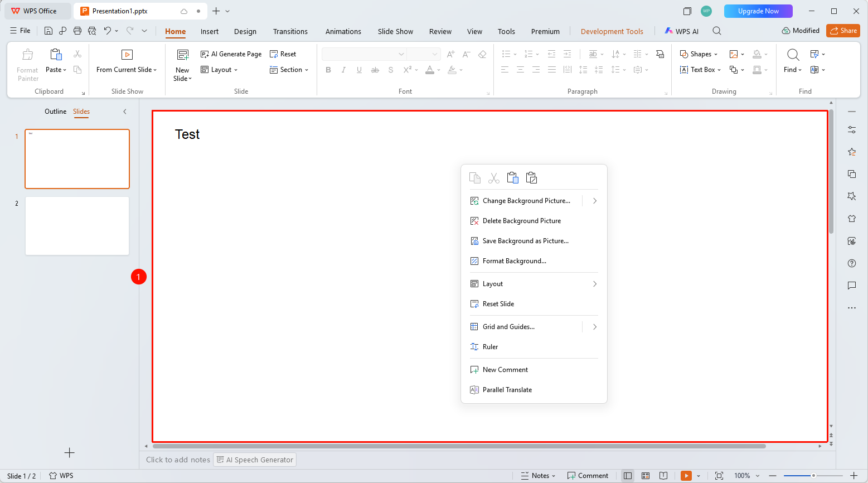Click the Save icon in quick access toolbar

[49, 31]
